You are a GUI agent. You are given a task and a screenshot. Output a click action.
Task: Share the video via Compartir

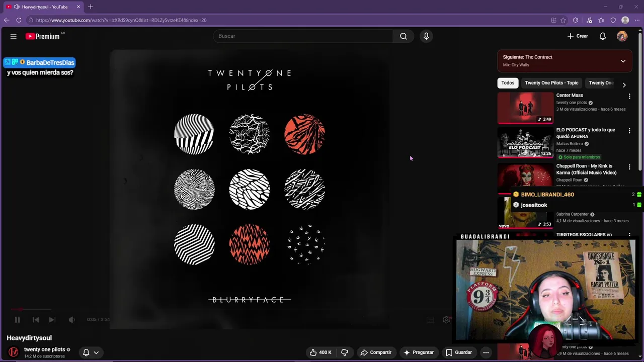click(376, 352)
